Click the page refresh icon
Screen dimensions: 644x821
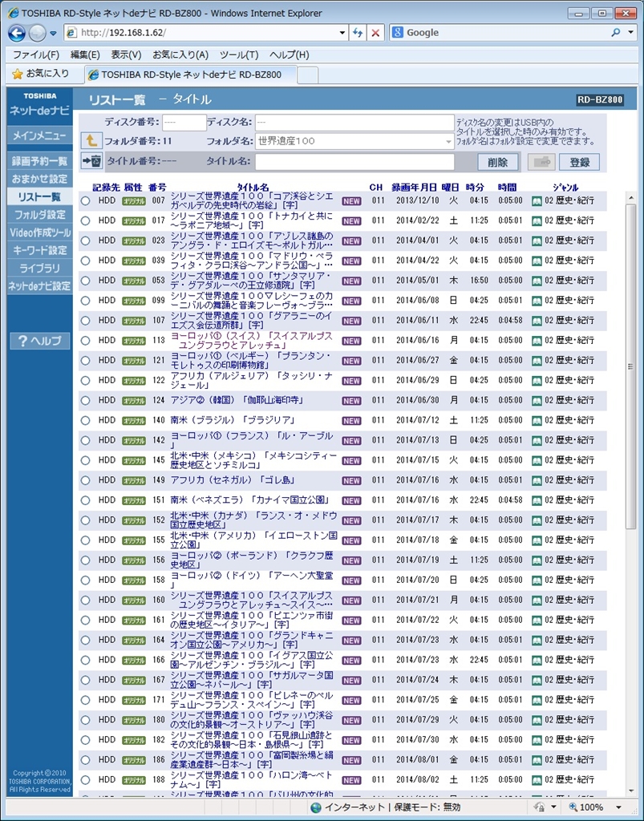pos(358,32)
